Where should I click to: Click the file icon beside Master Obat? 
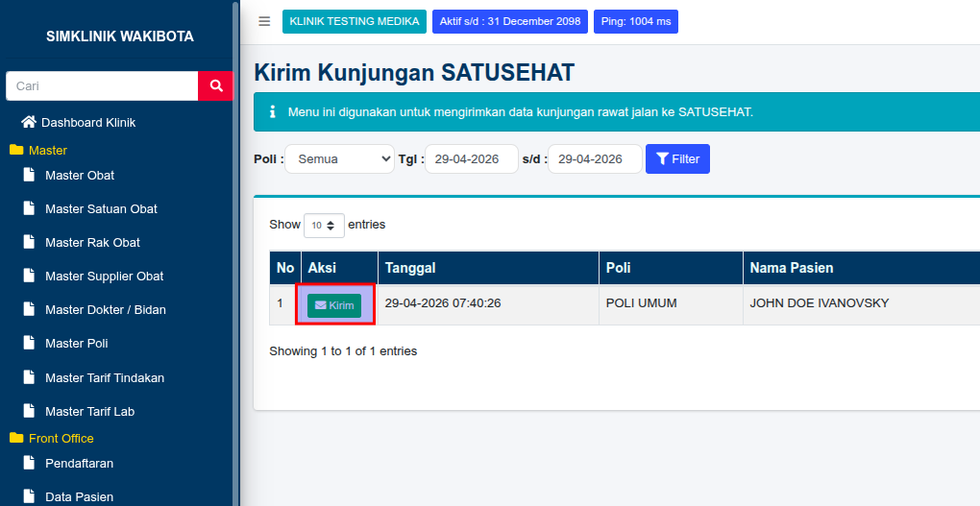coord(29,175)
